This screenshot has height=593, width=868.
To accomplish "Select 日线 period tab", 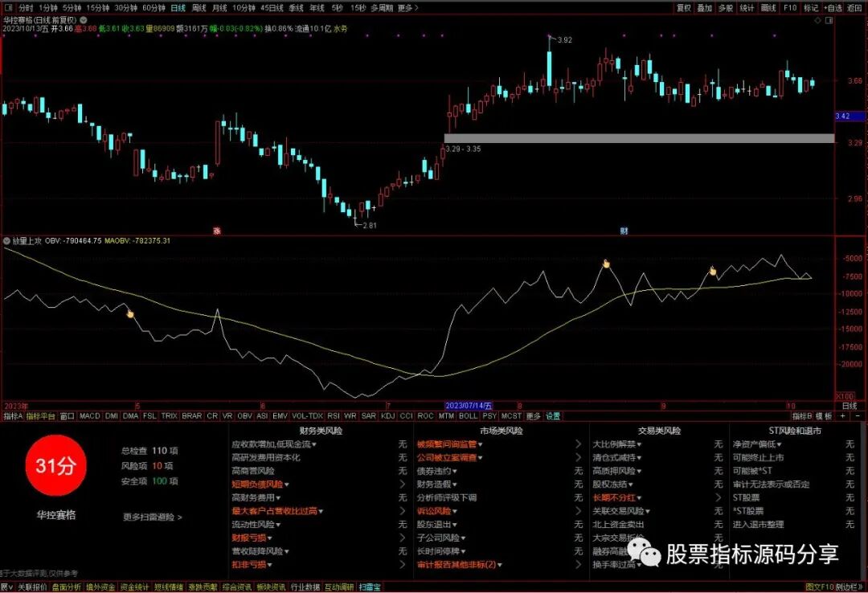I will [x=178, y=8].
